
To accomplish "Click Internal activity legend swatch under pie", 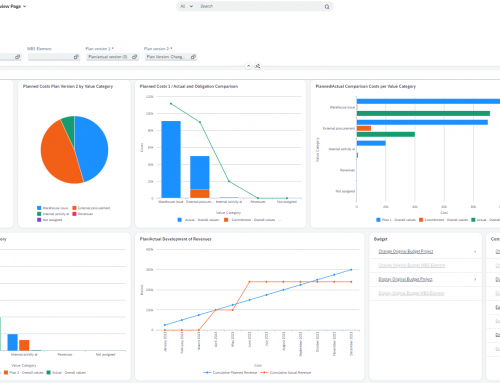I will tap(39, 214).
